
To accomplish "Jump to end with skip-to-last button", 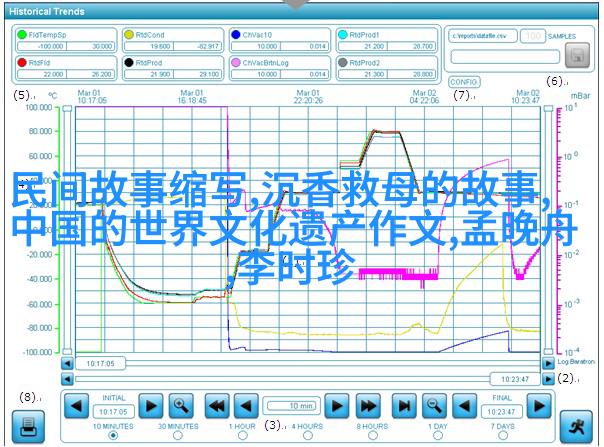I will coord(404,406).
